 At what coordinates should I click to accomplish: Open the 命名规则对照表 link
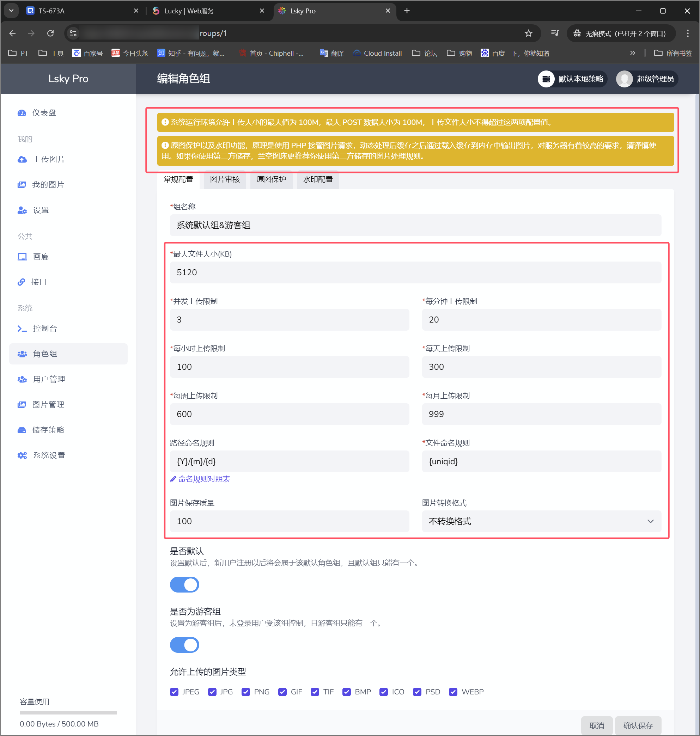(204, 479)
